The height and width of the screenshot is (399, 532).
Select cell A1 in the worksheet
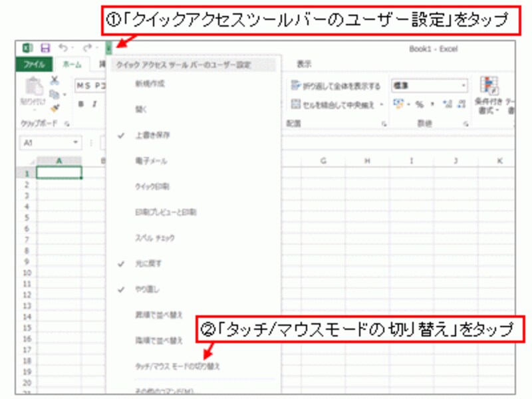[x=59, y=173]
